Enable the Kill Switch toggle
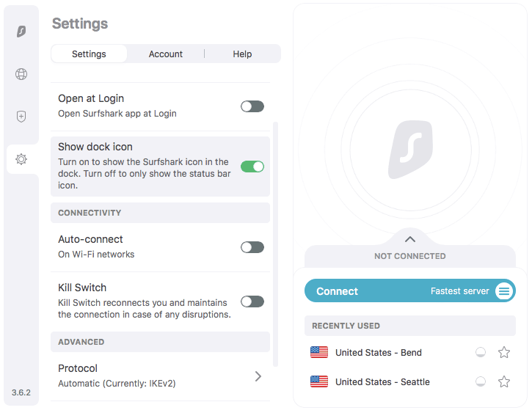 [252, 301]
